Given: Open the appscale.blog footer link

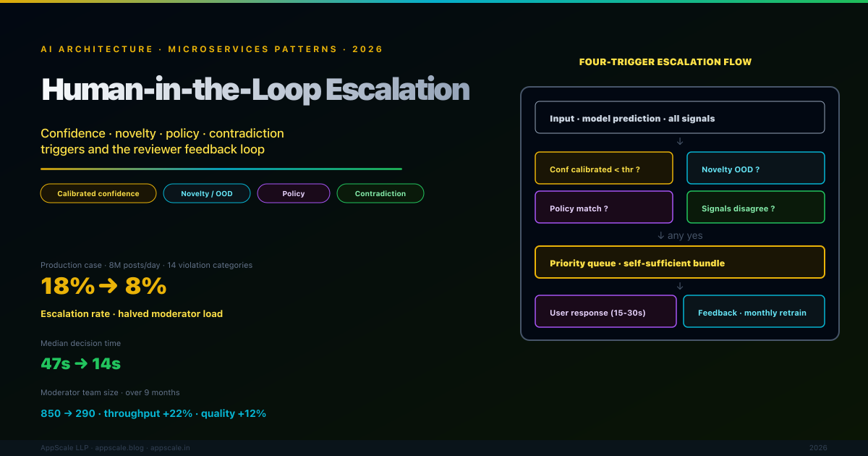Looking at the screenshot, I should [122, 448].
